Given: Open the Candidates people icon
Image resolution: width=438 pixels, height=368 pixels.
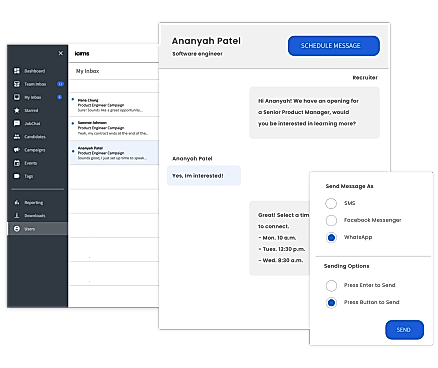Looking at the screenshot, I should 17,137.
